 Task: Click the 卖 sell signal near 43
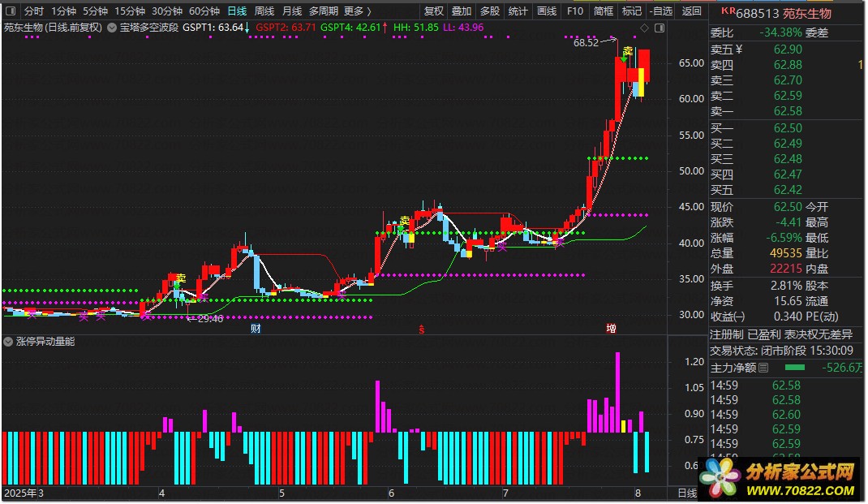click(405, 221)
